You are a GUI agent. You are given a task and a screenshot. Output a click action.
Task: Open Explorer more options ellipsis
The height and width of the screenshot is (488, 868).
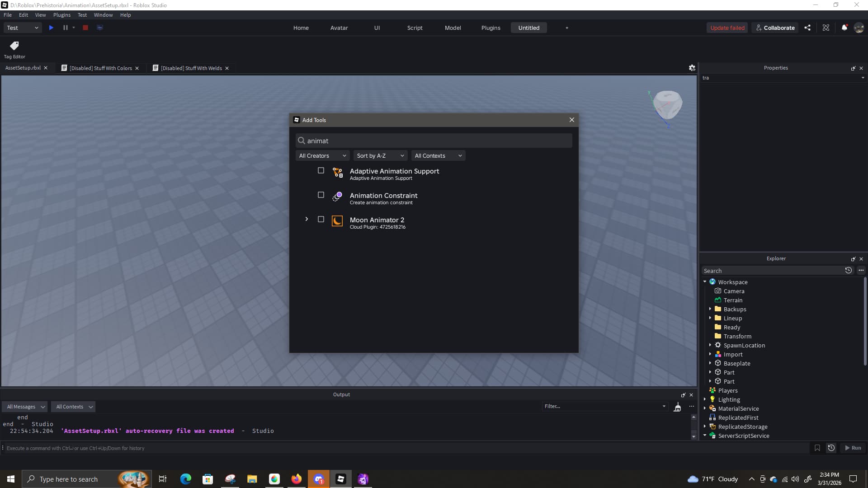tap(861, 270)
